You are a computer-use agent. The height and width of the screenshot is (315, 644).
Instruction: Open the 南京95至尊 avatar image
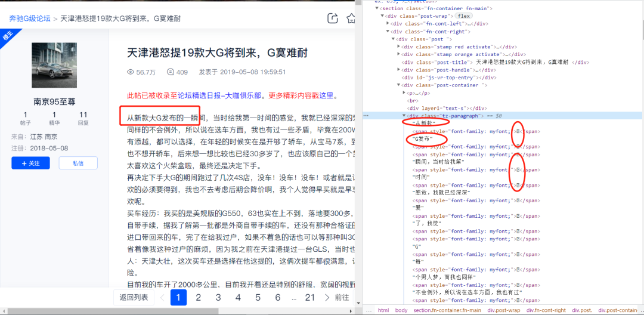(x=54, y=65)
